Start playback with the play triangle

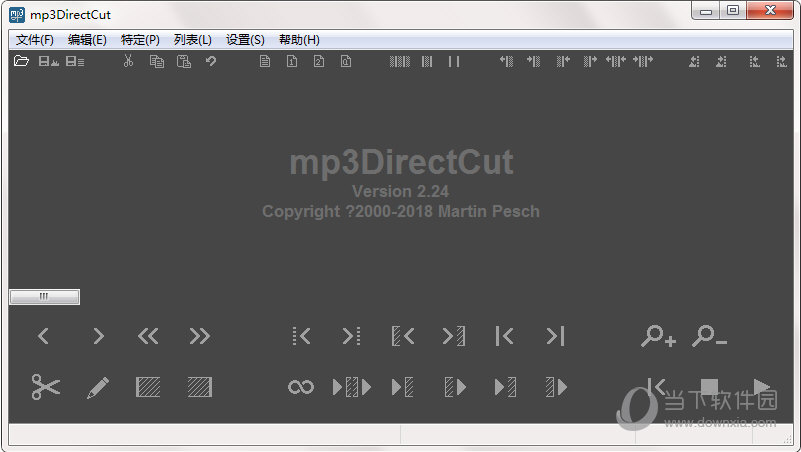point(761,387)
